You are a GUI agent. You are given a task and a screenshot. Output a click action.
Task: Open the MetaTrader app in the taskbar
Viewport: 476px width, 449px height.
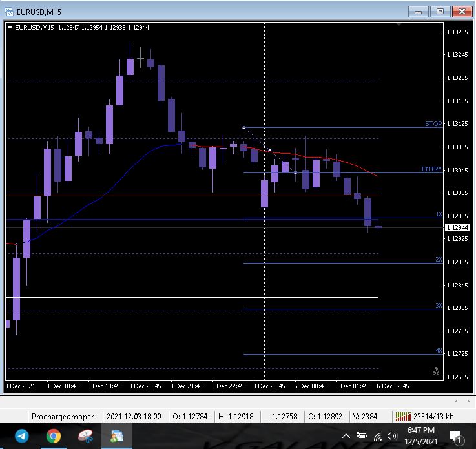[117, 436]
